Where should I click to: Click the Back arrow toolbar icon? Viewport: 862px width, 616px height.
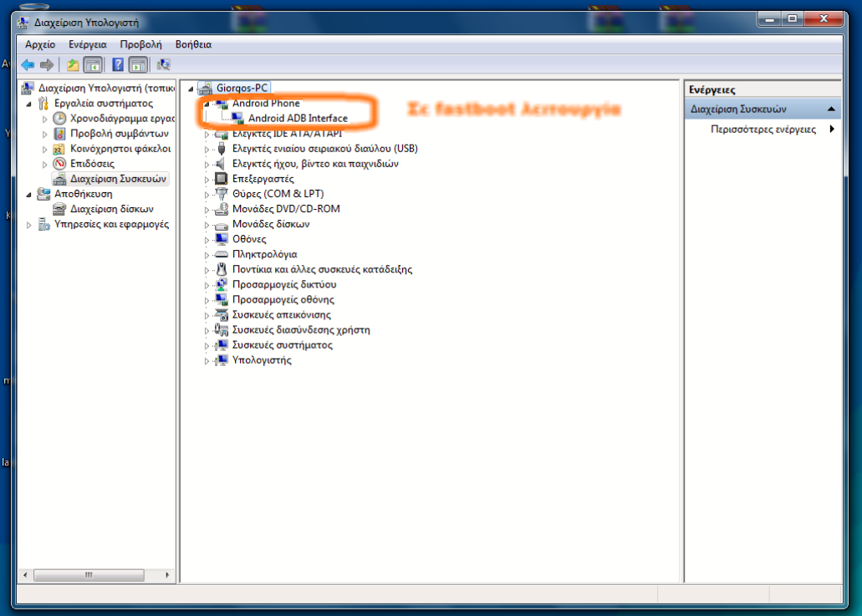click(28, 65)
